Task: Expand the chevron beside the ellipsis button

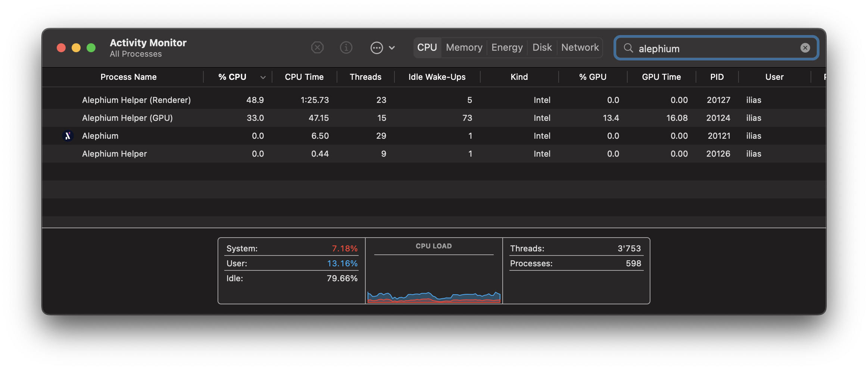Action: pyautogui.click(x=392, y=48)
